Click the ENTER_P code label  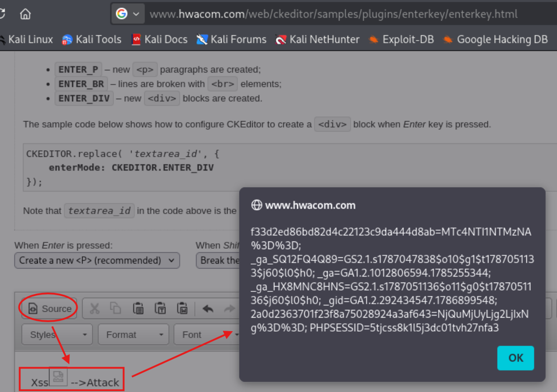[78, 70]
